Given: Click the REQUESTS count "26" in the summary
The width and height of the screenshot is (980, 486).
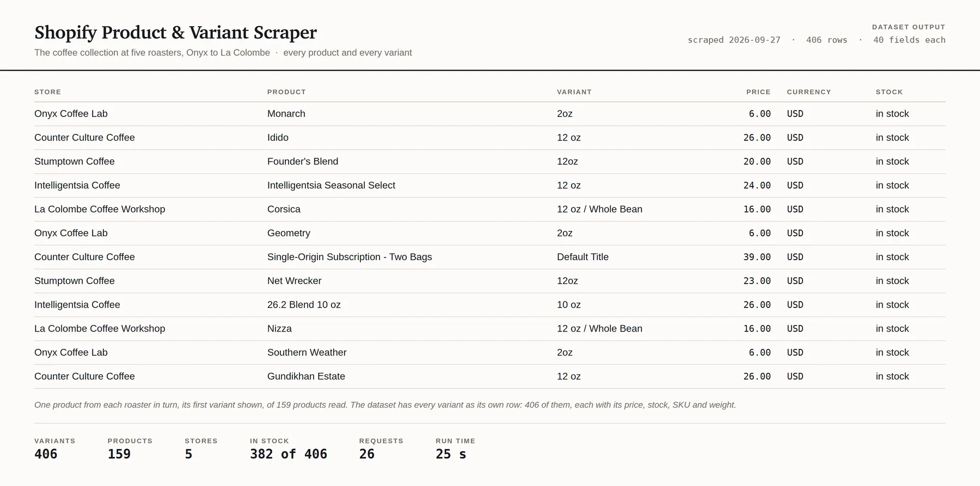Looking at the screenshot, I should pos(367,454).
